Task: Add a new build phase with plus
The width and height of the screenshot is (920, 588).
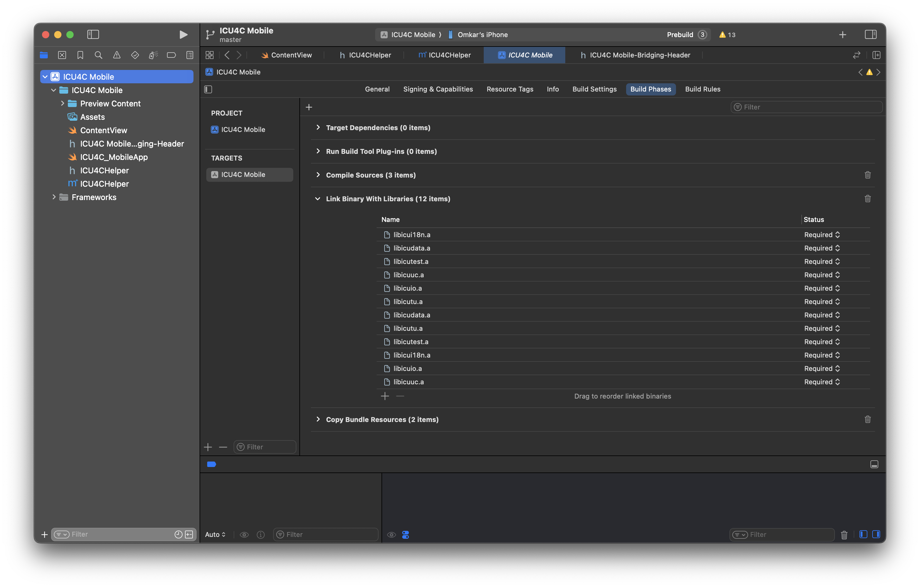Action: pos(309,107)
